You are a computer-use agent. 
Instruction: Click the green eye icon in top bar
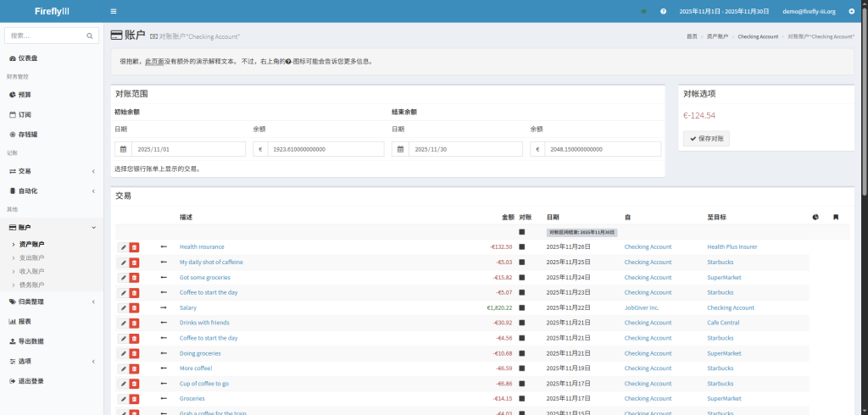pos(643,11)
